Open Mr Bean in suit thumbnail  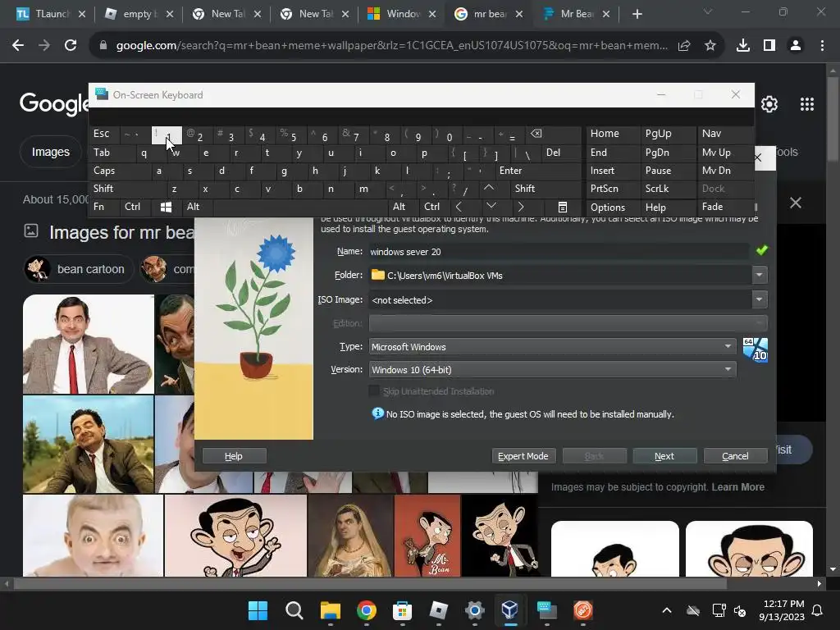[89, 344]
